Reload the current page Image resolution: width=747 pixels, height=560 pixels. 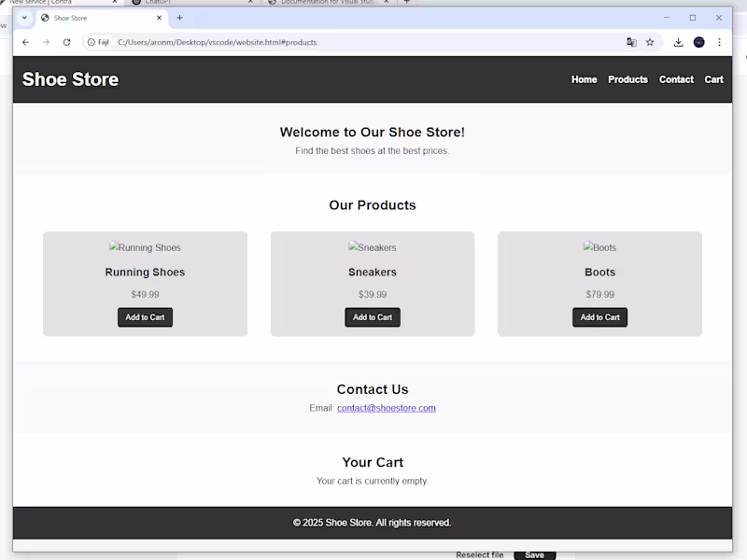pos(65,42)
